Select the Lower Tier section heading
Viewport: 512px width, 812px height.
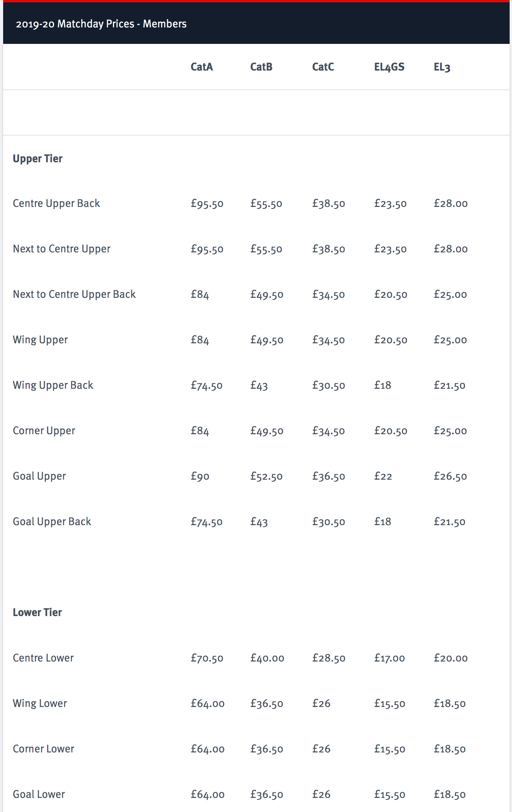pos(37,613)
